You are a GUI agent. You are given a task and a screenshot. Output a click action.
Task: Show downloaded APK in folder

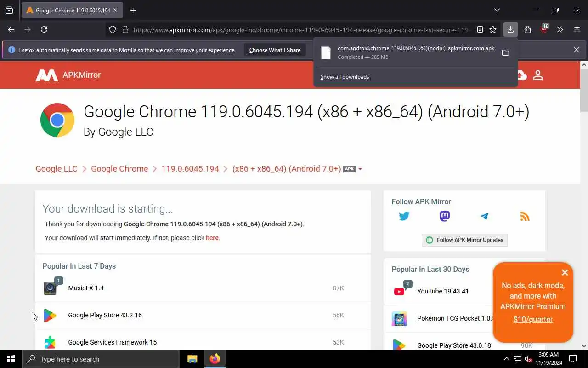pos(505,53)
